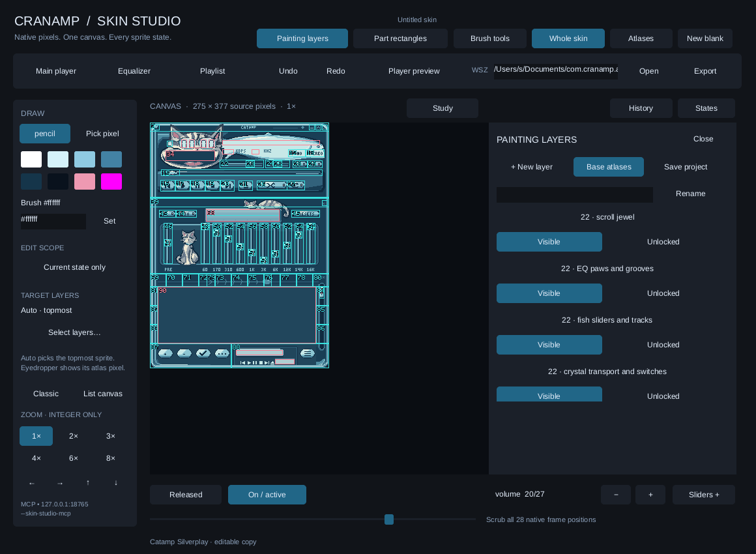This screenshot has width=756, height=554.
Task: Nudge canvas right with the right arrow
Action: (60, 483)
